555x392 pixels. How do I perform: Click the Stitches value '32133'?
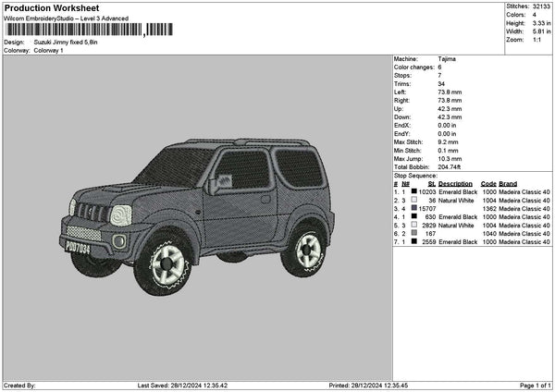(x=541, y=6)
